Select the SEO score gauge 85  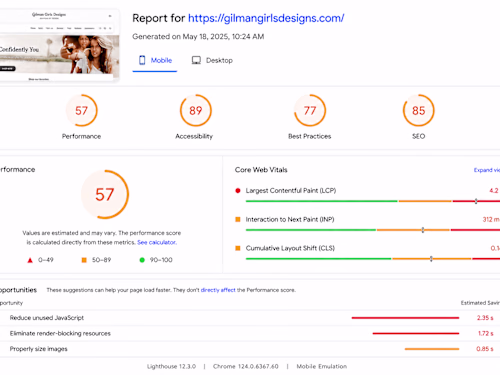(418, 110)
